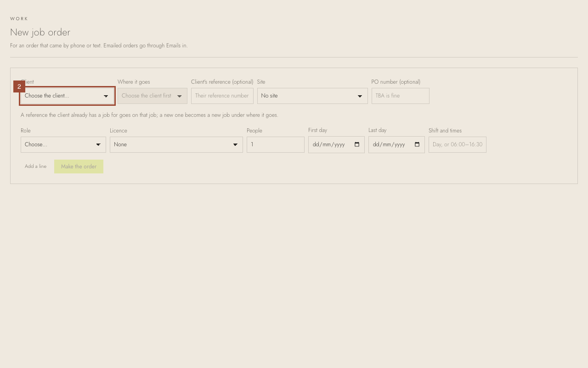This screenshot has width=588, height=368.
Task: Open calendar picker icon for First day
Action: tap(357, 144)
